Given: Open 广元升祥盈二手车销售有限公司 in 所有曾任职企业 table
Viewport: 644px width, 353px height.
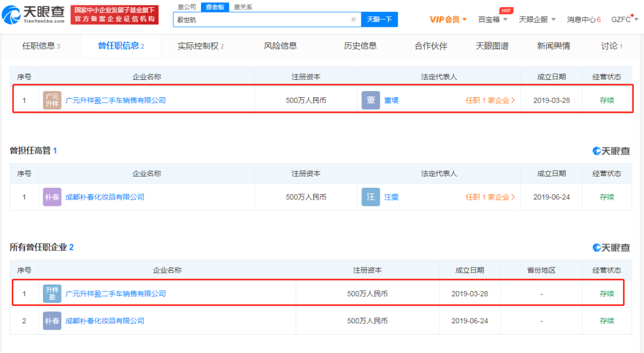Looking at the screenshot, I should tap(116, 293).
